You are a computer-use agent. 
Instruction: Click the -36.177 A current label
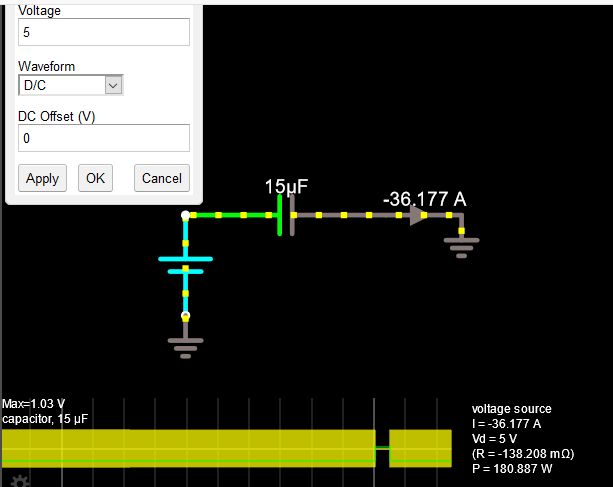(425, 199)
